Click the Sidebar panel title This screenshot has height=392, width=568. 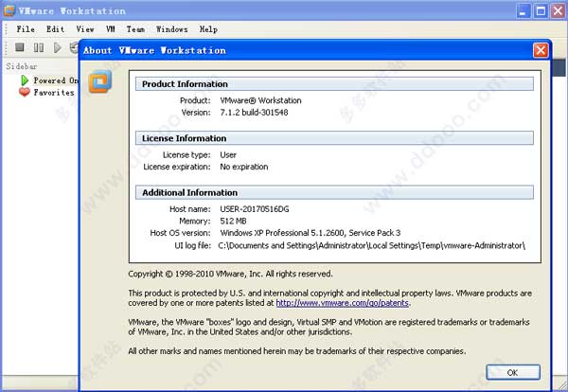coord(22,66)
